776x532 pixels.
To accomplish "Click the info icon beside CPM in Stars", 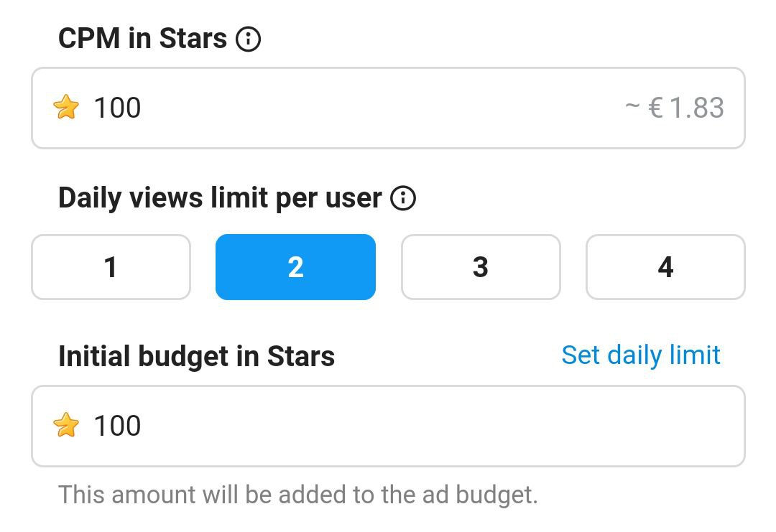I will pos(248,39).
